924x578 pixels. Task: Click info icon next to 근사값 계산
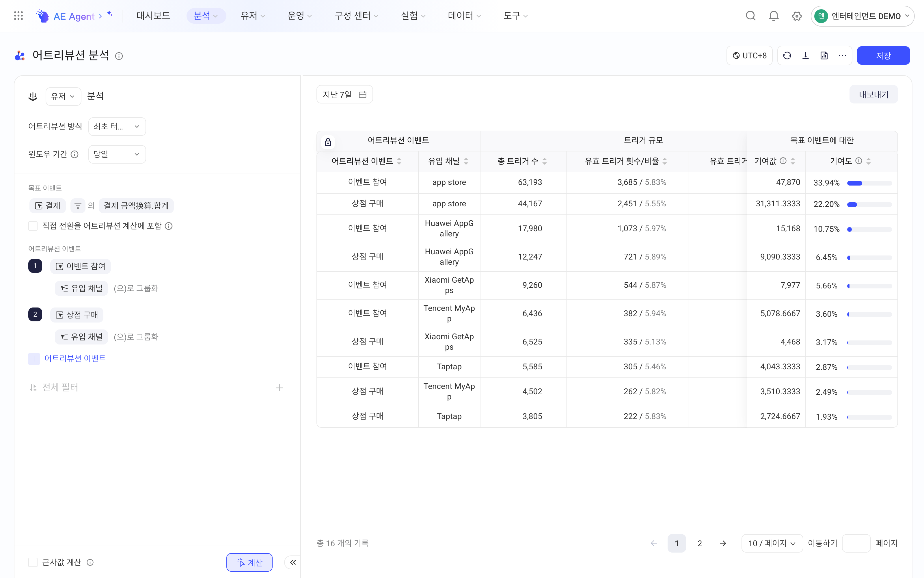(x=90, y=562)
